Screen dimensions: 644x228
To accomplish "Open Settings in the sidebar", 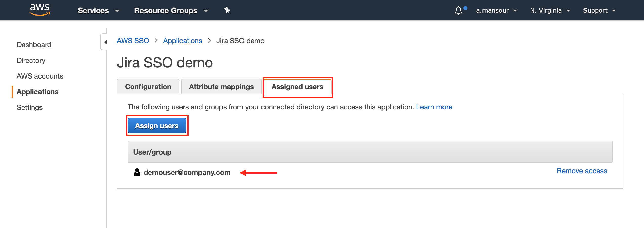I will tap(30, 107).
